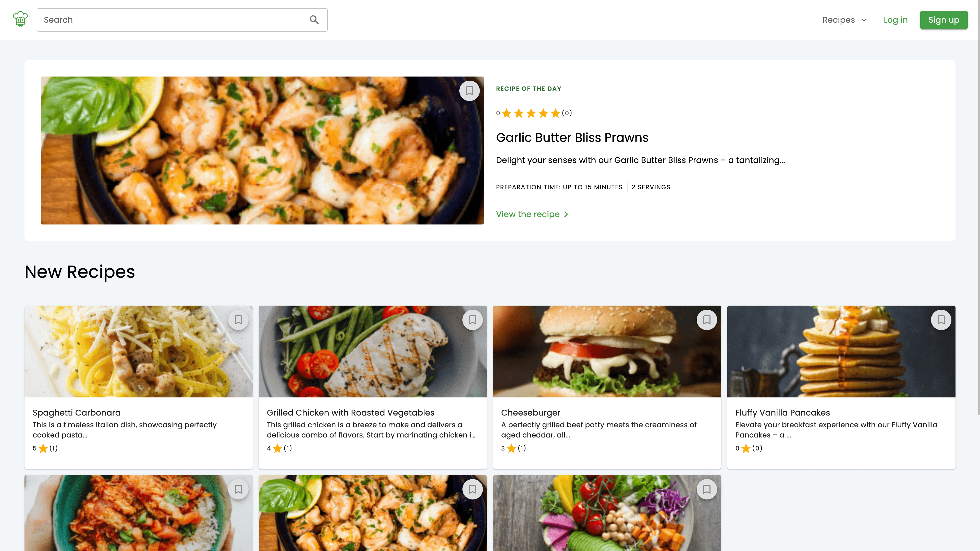Expand the Recipes dropdown menu

coord(844,20)
